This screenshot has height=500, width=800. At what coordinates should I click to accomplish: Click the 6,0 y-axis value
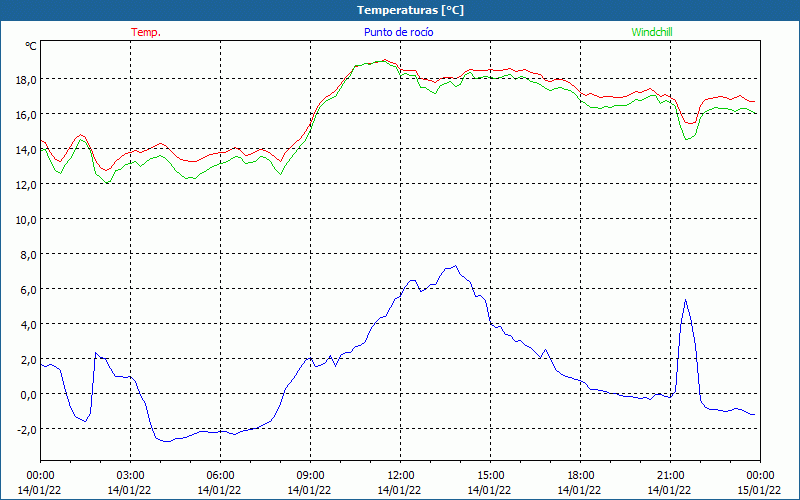29,290
